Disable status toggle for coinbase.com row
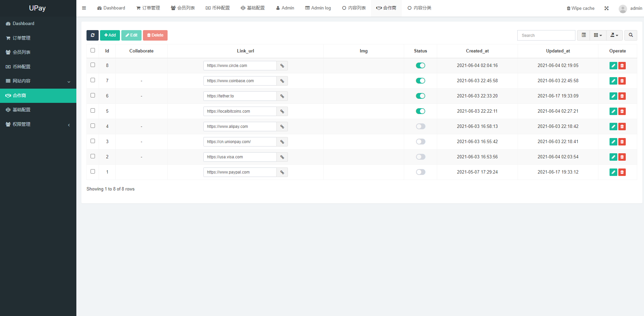The image size is (644, 316). click(x=420, y=81)
